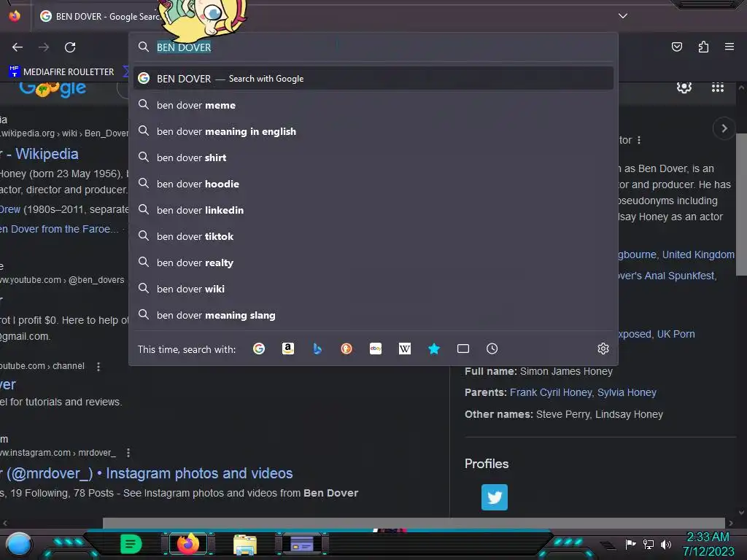Screen dimensions: 747x560
Task: Click the horizontal scrollbar of the page
Action: tap(414, 523)
